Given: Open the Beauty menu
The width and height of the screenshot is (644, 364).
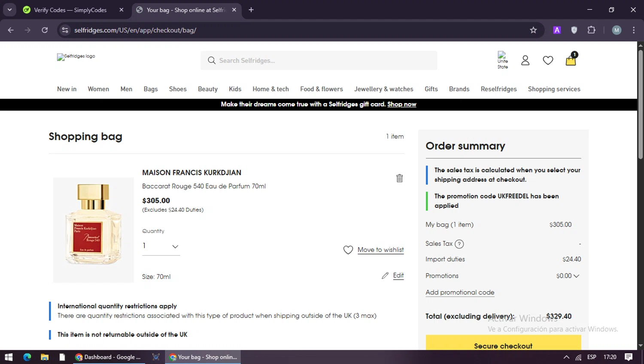Looking at the screenshot, I should [x=208, y=89].
